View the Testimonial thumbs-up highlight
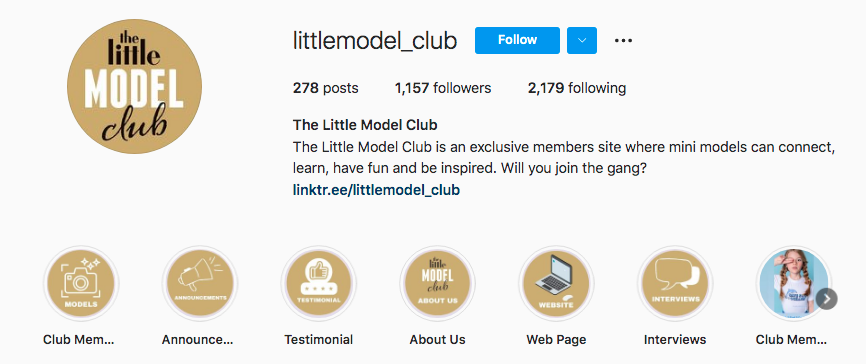The width and height of the screenshot is (866, 364). [319, 283]
